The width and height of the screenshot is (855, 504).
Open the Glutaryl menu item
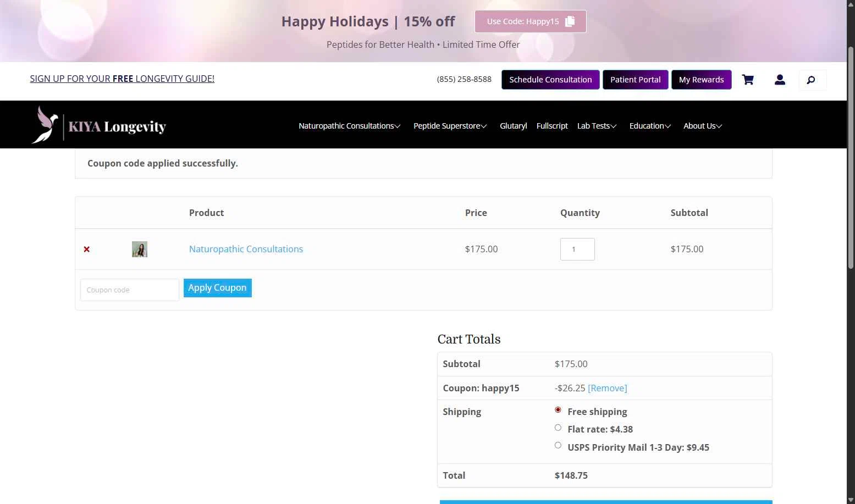tap(513, 126)
